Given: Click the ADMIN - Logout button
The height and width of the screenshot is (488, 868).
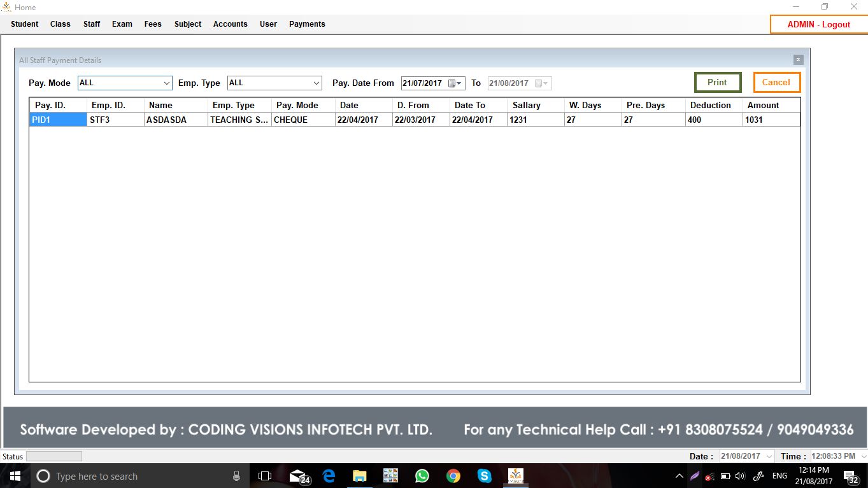Looking at the screenshot, I should [x=818, y=24].
